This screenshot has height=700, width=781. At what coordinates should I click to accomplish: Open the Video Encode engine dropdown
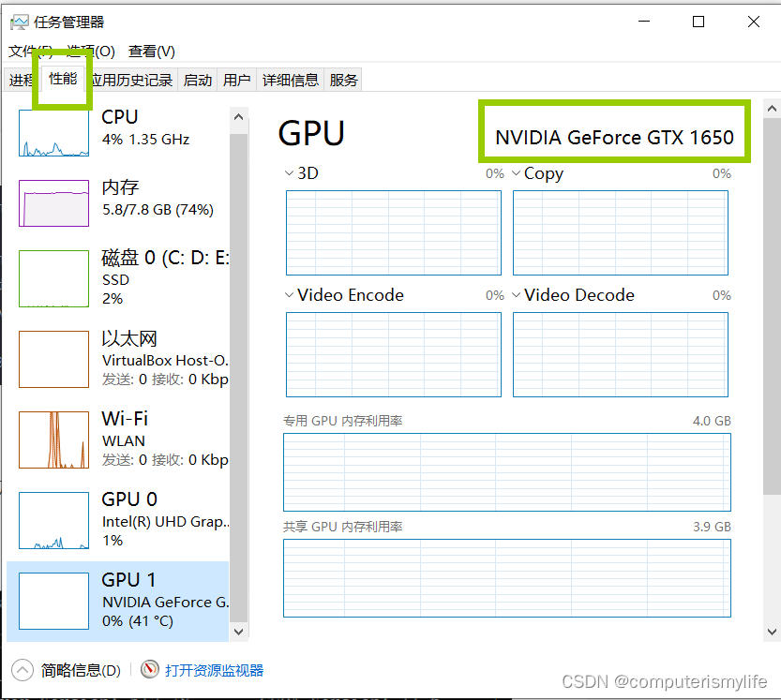[x=289, y=295]
